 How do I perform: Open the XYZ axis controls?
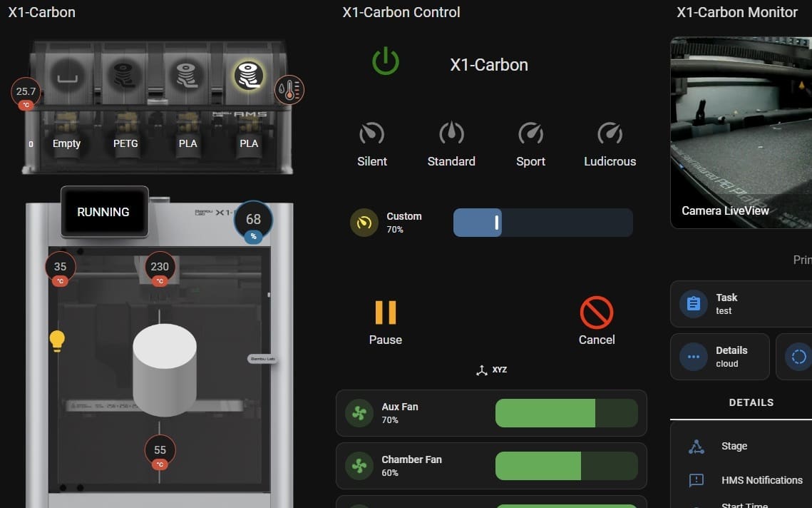pos(491,370)
